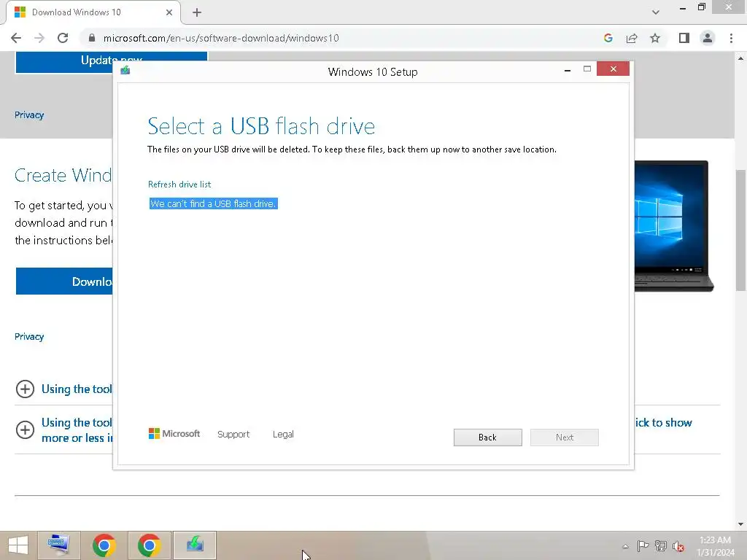This screenshot has height=560, width=747.
Task: Go back to previous page in Chrome
Action: tap(16, 38)
